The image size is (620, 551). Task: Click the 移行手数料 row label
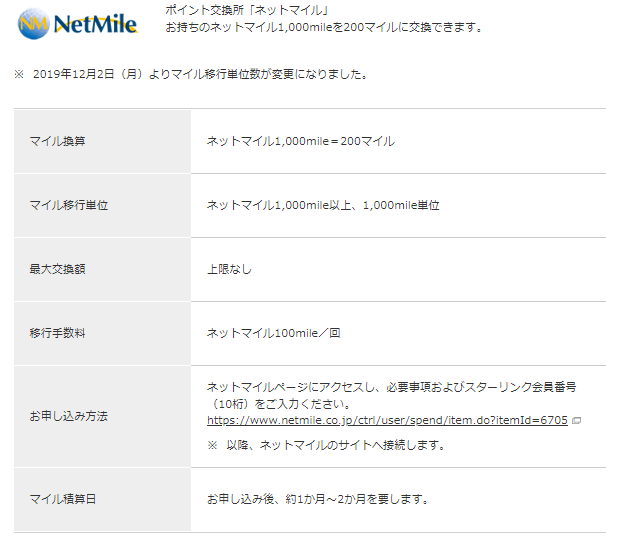point(57,333)
